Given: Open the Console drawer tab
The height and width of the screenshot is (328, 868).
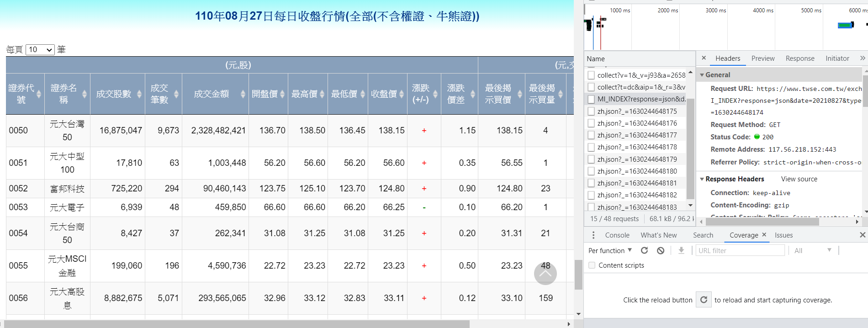Looking at the screenshot, I should (x=617, y=235).
